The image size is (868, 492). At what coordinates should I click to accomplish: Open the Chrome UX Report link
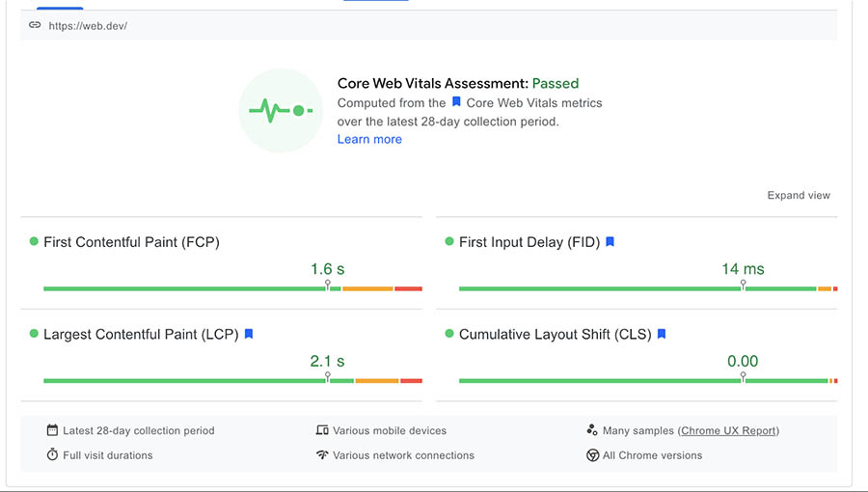click(x=729, y=430)
